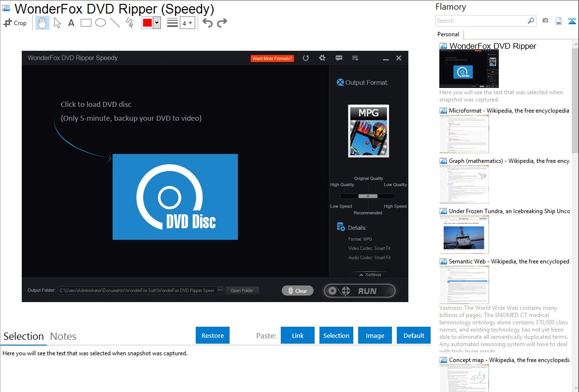The width and height of the screenshot is (579, 392).
Task: Click the red color swatch
Action: tap(147, 23)
